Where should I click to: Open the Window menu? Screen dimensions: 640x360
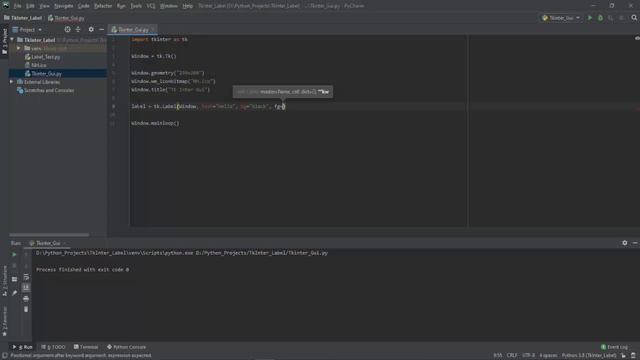169,6
